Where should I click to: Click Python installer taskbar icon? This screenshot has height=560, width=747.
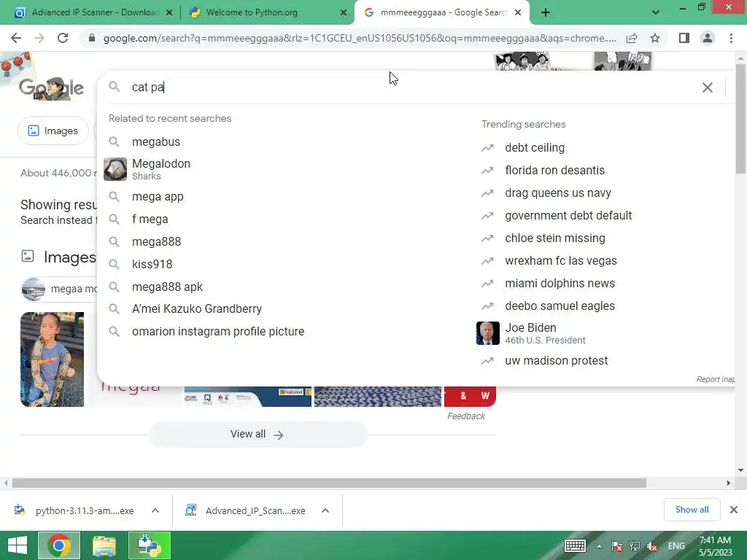(x=149, y=545)
